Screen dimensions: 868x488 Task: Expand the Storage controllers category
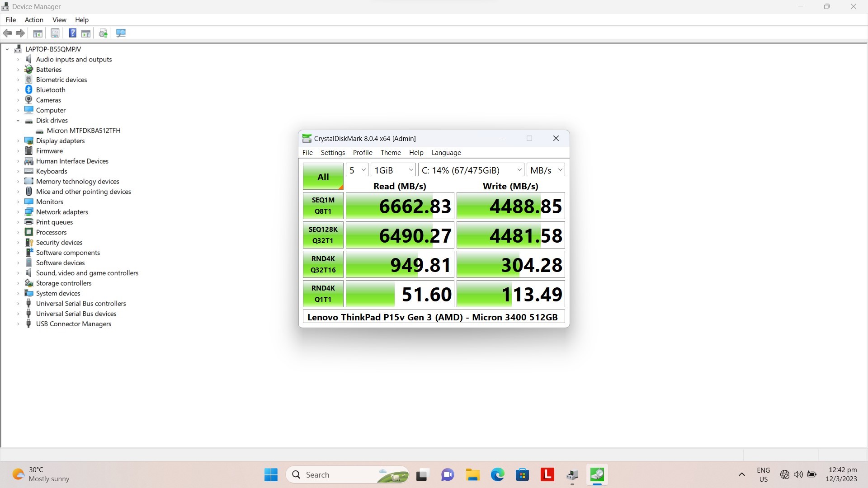coord(18,283)
